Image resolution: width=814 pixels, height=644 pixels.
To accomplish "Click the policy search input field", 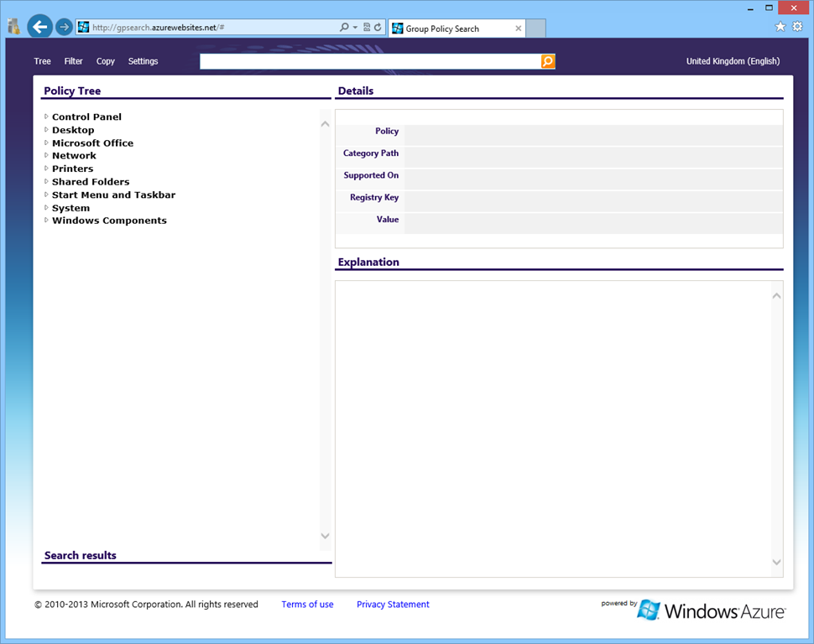I will 369,61.
